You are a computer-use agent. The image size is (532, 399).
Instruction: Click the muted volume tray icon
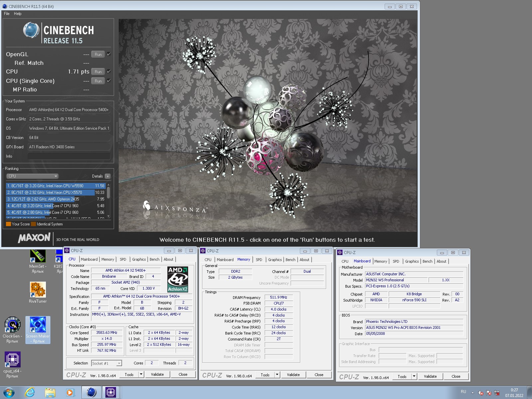(x=481, y=393)
